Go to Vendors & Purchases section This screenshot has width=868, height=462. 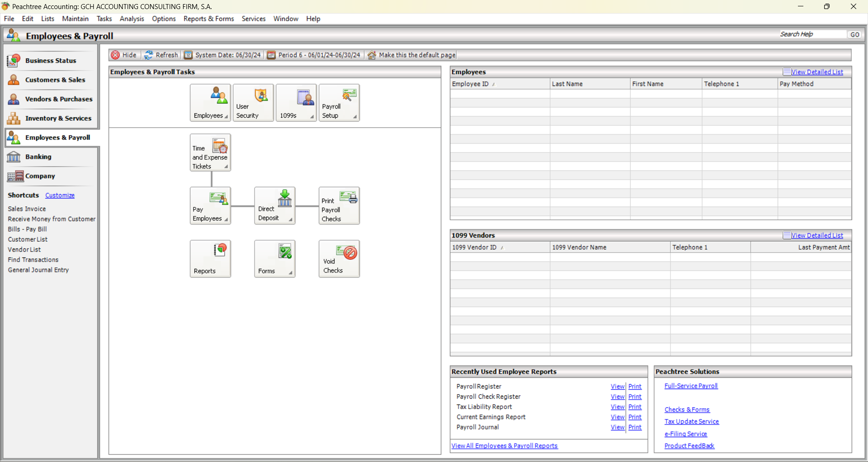coord(51,99)
